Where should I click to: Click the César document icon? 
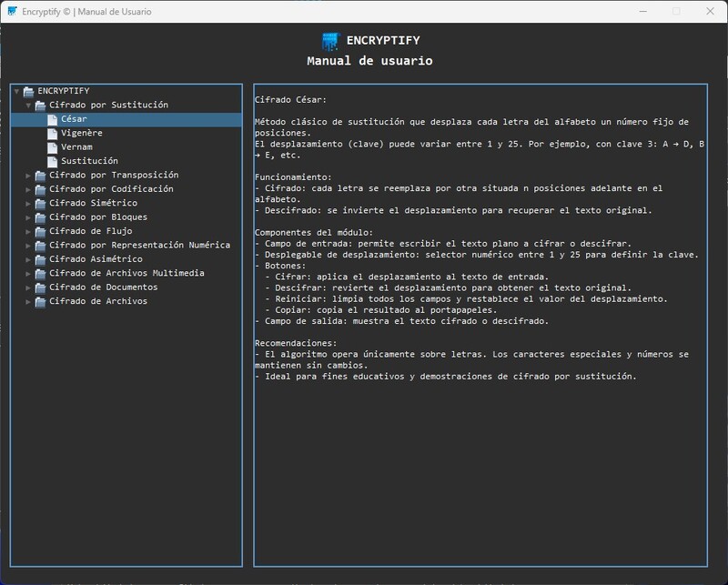click(x=52, y=118)
